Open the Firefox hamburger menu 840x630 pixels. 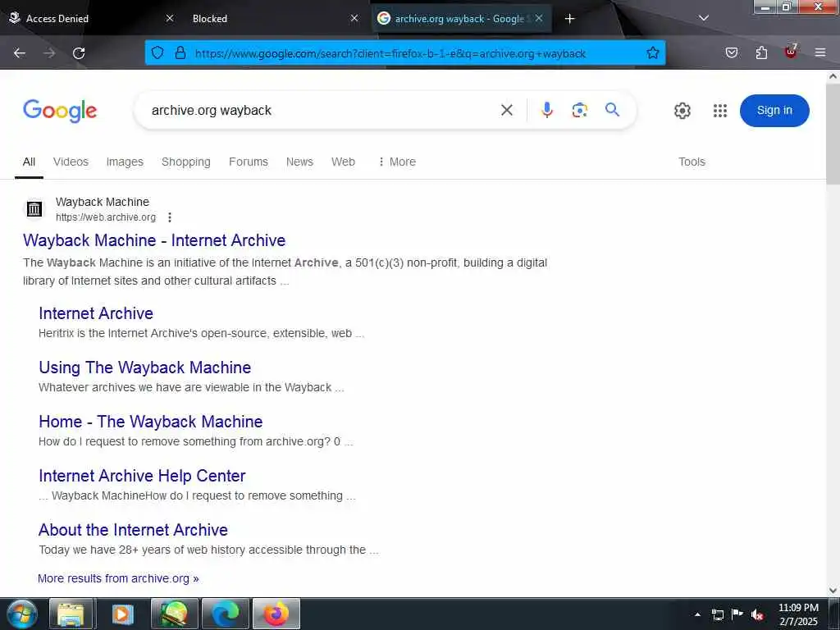tap(820, 52)
